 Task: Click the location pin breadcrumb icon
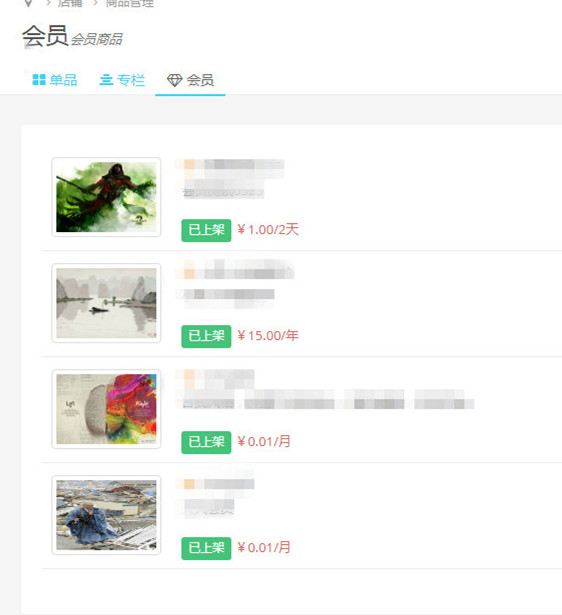pyautogui.click(x=28, y=4)
